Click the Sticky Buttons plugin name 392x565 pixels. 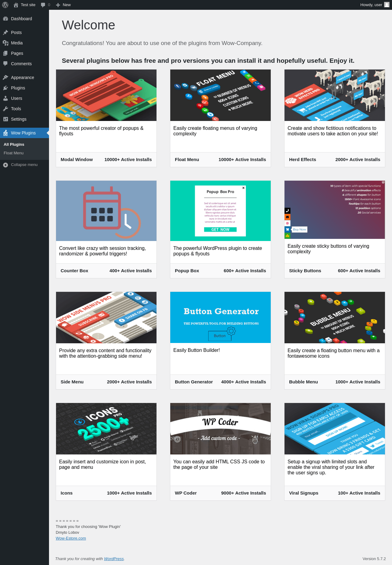[x=305, y=271]
